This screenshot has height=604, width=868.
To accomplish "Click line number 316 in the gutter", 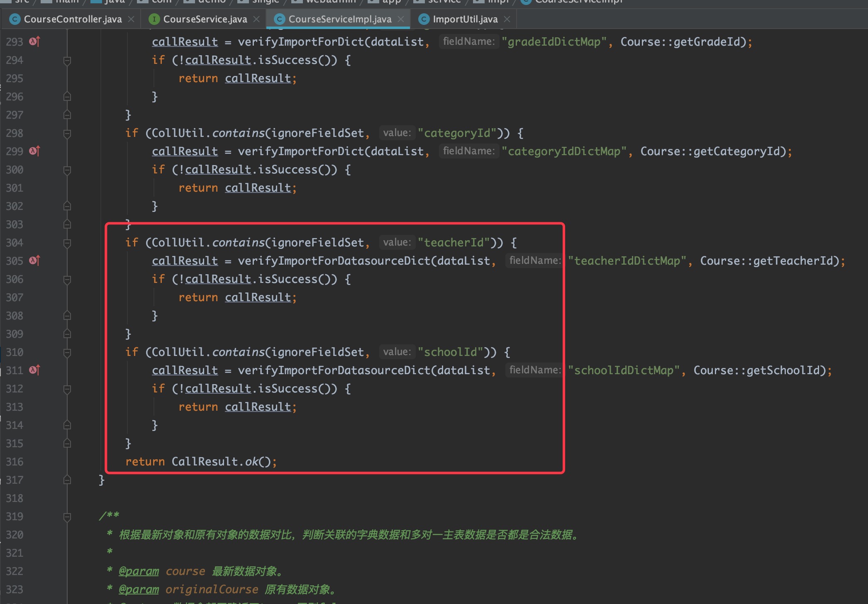I will tap(15, 462).
